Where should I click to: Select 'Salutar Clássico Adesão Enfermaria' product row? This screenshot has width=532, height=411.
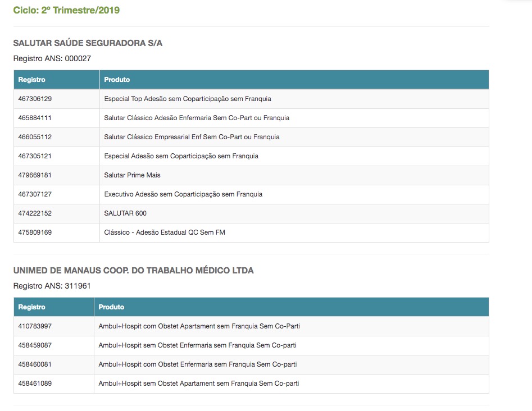(x=197, y=118)
